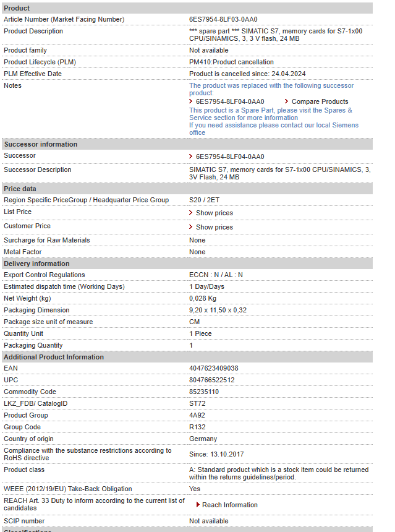The image size is (395, 532).
Task: Click arrow icon in the Successor row
Action: (191, 157)
